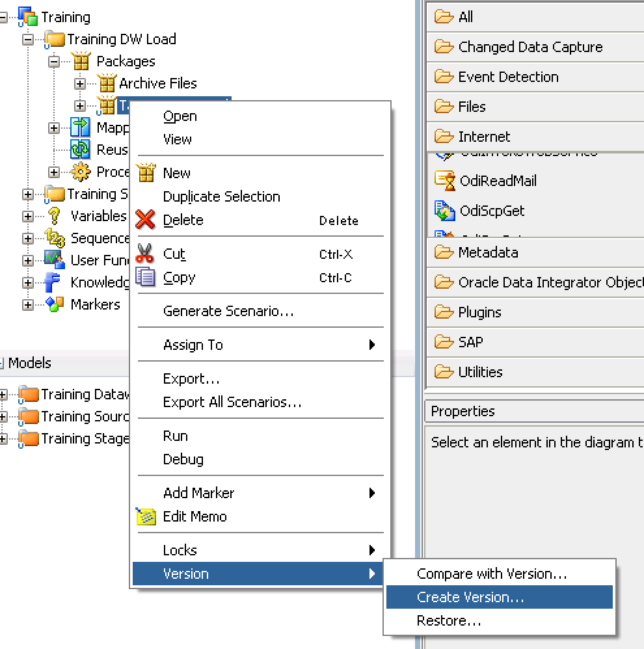Expand the Mappings node
The height and width of the screenshot is (649, 644).
tap(54, 127)
